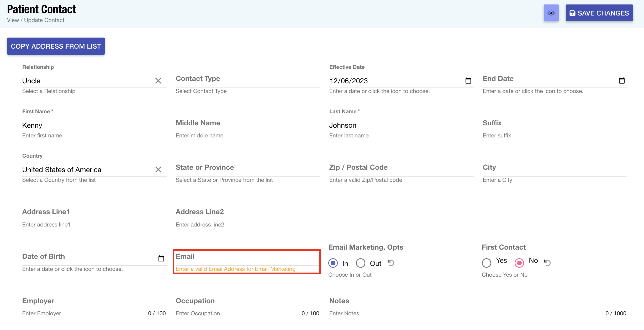Choose Yes for First Contact
644x330 pixels.
pyautogui.click(x=487, y=263)
